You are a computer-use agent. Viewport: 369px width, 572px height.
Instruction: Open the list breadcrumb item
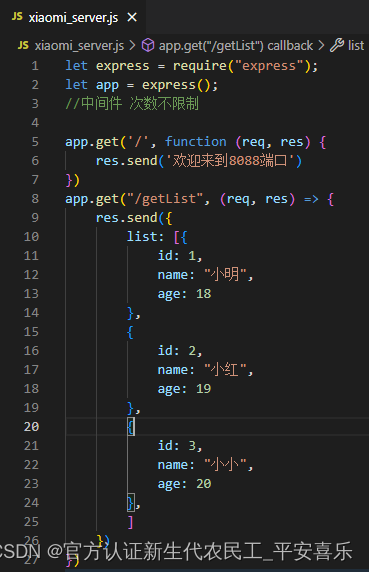(x=356, y=46)
